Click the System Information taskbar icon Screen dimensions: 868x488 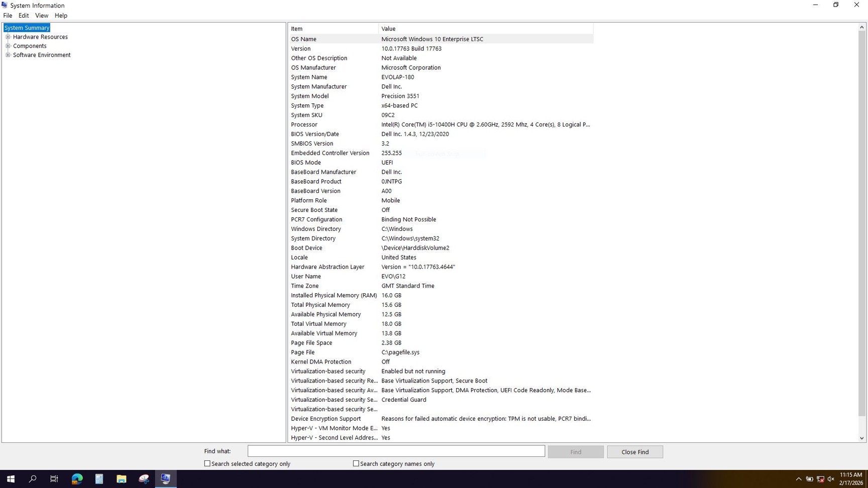pos(166,479)
